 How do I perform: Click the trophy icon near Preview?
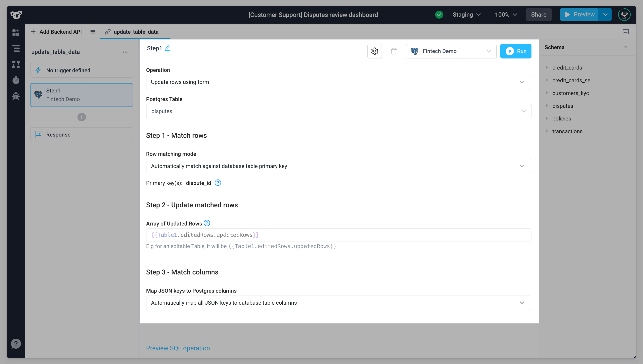(625, 14)
